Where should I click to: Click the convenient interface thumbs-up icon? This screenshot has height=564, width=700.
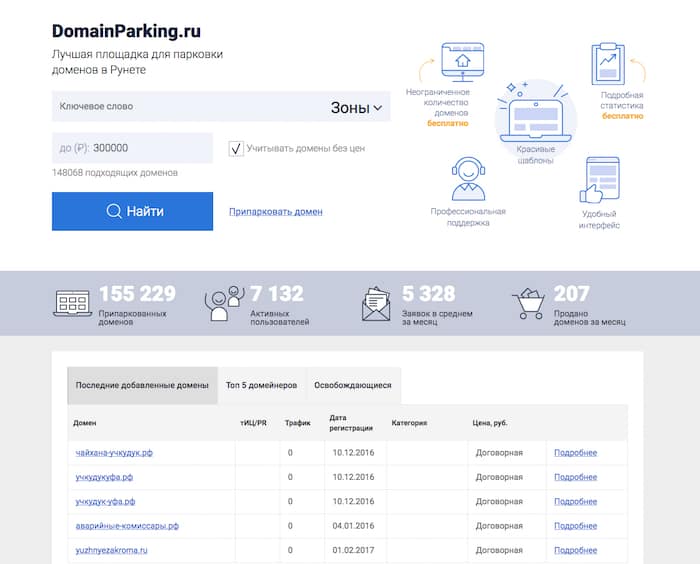coord(601,181)
